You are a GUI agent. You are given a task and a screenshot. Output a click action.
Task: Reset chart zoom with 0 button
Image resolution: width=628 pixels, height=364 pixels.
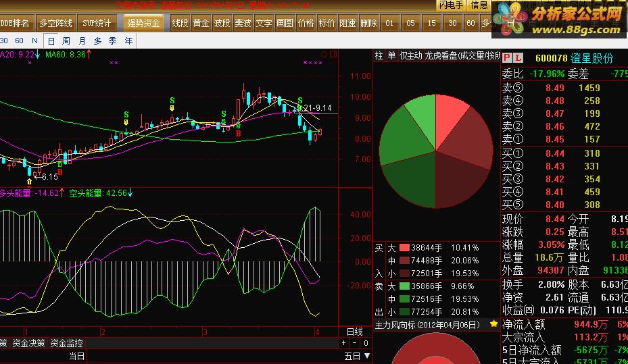(366, 343)
